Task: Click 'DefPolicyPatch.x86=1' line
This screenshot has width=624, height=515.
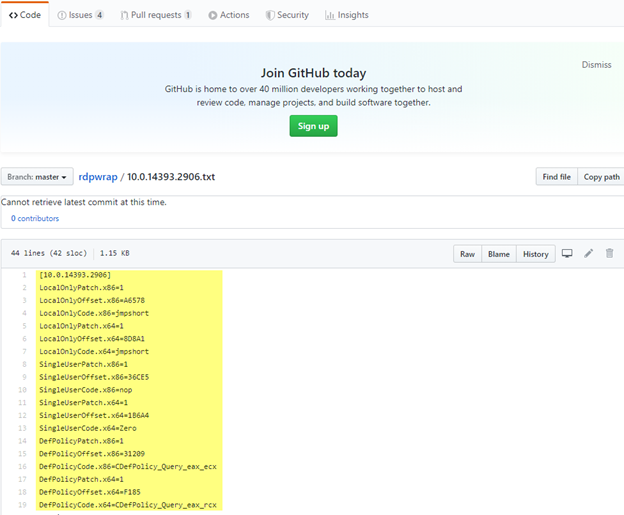Action: (x=81, y=441)
